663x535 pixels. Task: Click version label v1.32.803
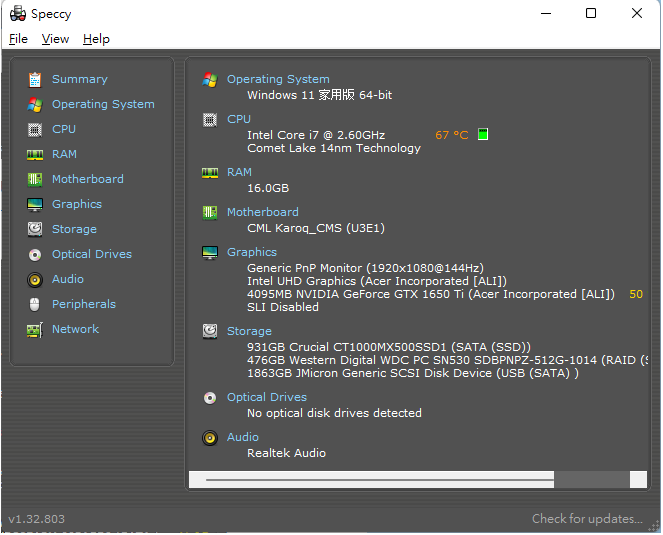tap(36, 519)
